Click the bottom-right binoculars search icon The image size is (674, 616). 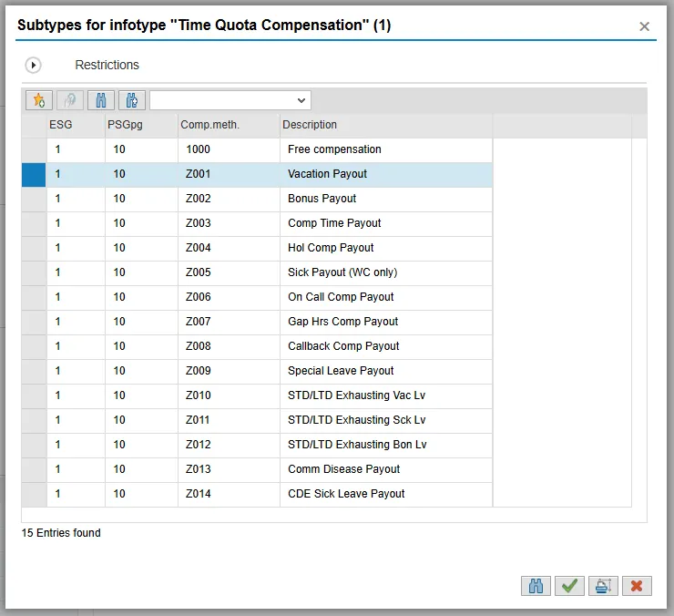536,586
